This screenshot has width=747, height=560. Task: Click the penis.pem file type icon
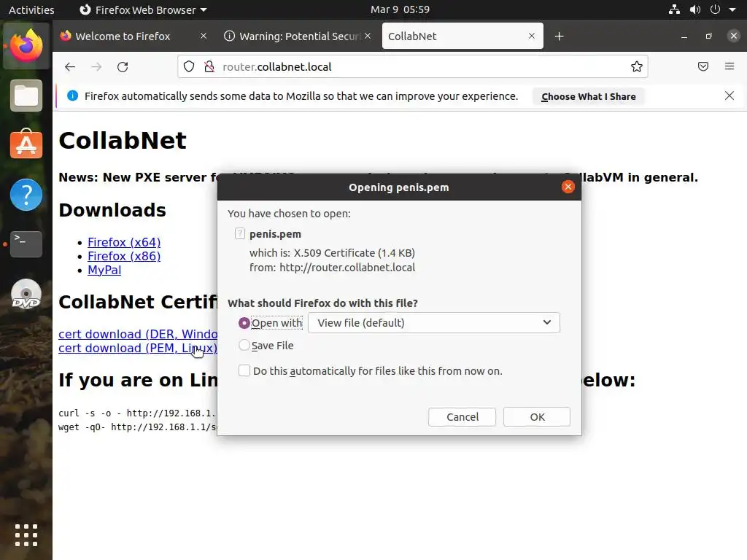tap(239, 233)
